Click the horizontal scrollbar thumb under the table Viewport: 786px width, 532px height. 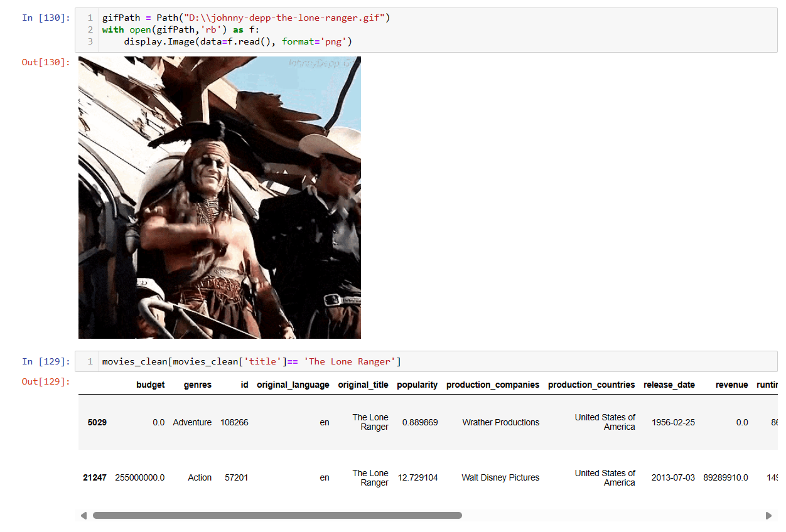point(277,516)
